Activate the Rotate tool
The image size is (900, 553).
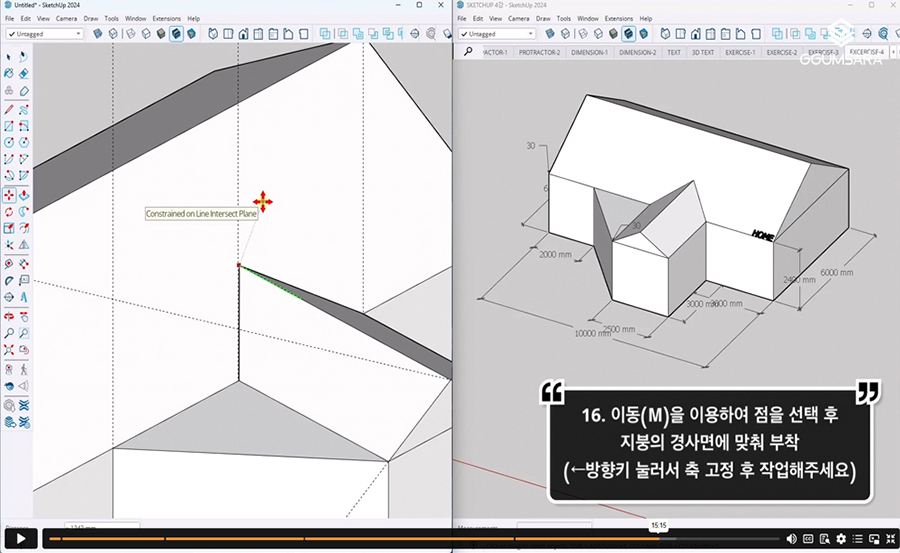coord(9,212)
